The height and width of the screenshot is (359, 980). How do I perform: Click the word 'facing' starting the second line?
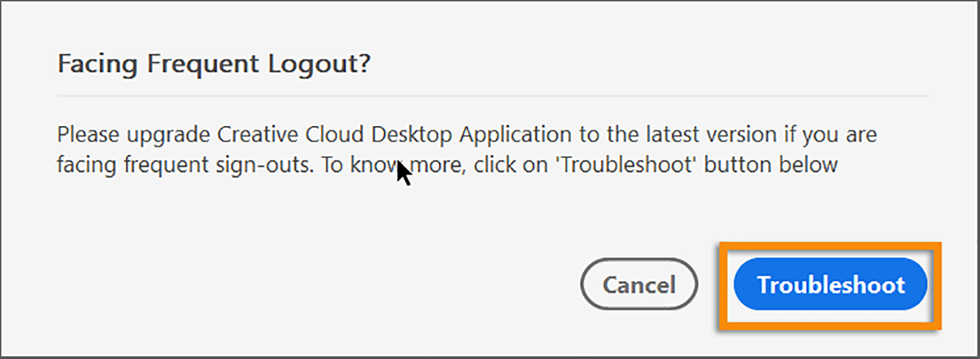point(85,165)
